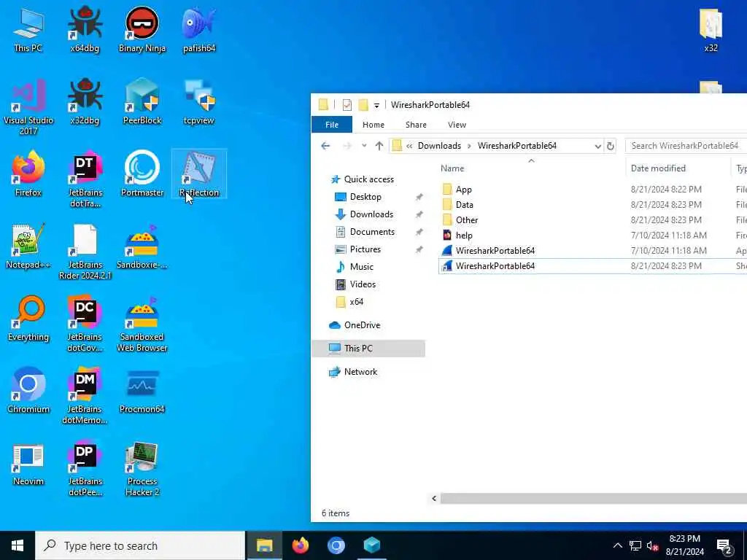Select the JetBrains dotPeek desktop icon

(x=85, y=469)
